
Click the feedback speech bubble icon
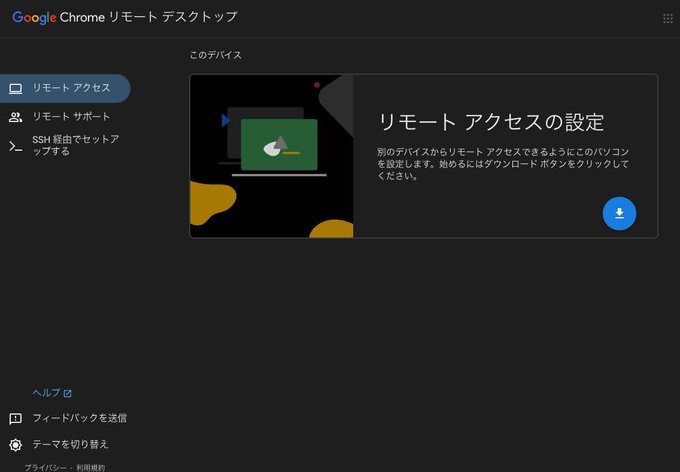tap(16, 419)
